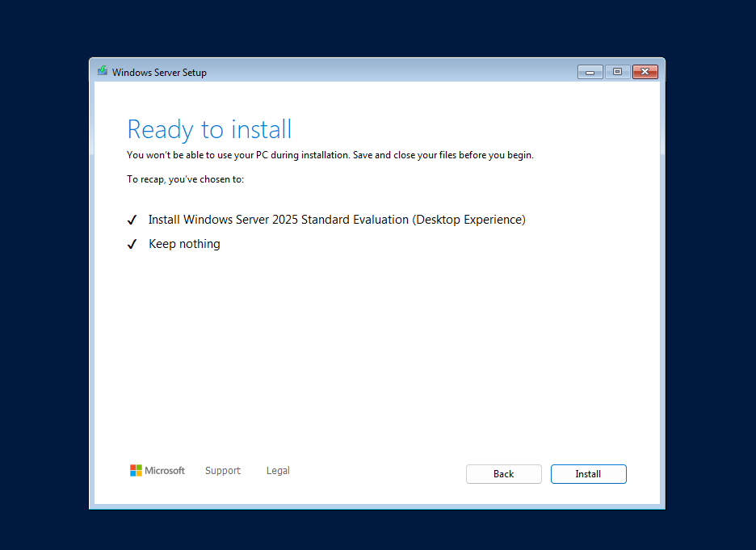This screenshot has height=550, width=756.
Task: Click the "Windows Server Setup" title bar text
Action: point(159,73)
